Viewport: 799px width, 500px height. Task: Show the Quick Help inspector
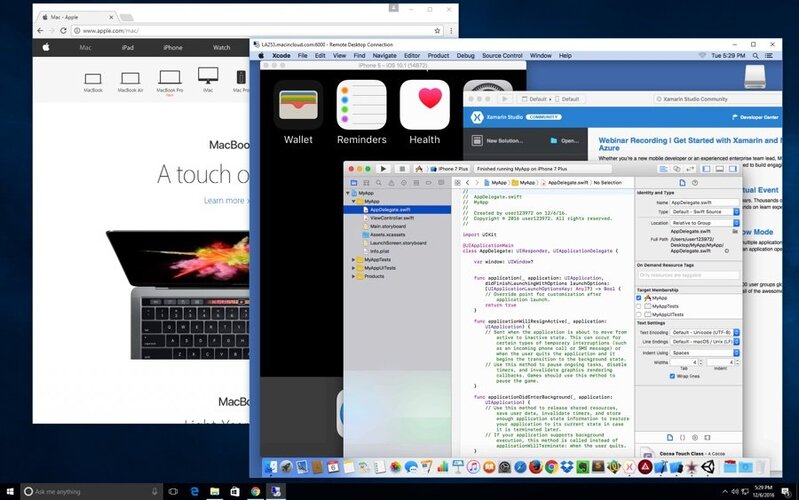coord(695,182)
